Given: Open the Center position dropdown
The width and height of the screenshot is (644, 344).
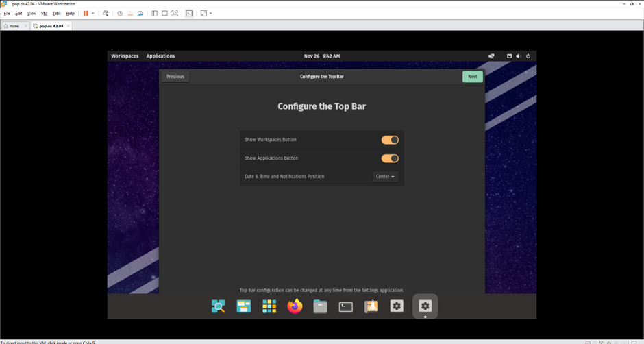Looking at the screenshot, I should (385, 177).
